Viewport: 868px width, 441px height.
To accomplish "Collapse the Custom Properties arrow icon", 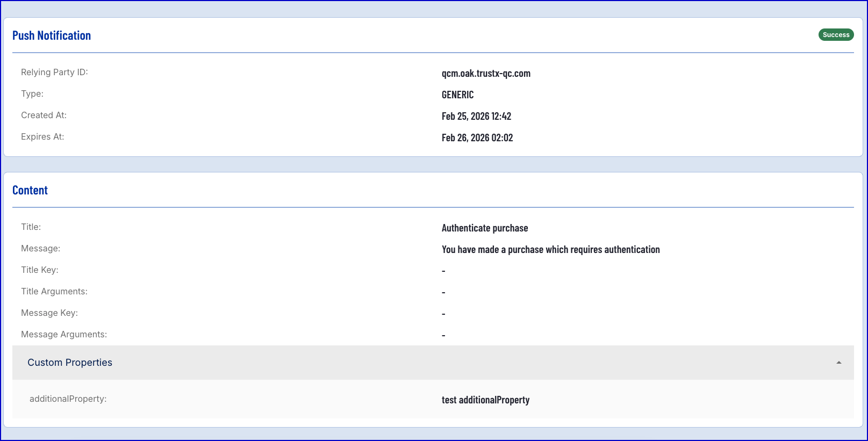I will [838, 363].
